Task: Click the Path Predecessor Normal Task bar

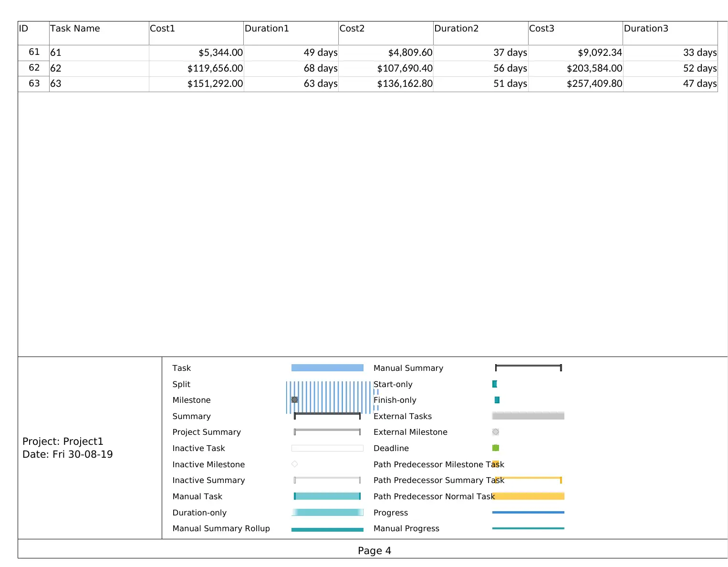Action: click(528, 496)
